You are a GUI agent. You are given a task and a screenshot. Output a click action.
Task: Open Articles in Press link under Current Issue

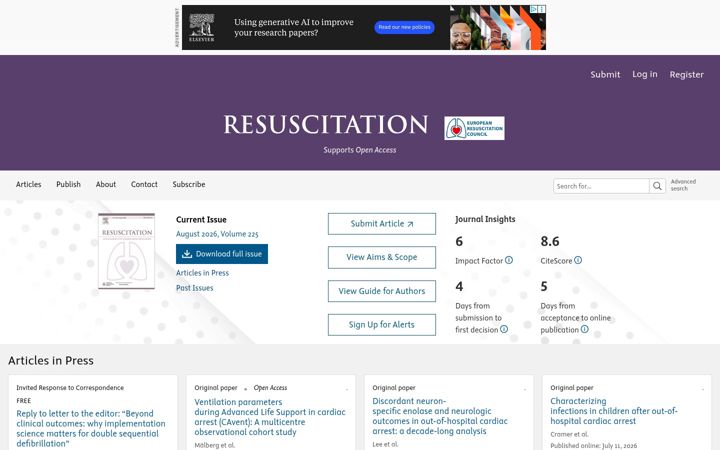tap(202, 273)
